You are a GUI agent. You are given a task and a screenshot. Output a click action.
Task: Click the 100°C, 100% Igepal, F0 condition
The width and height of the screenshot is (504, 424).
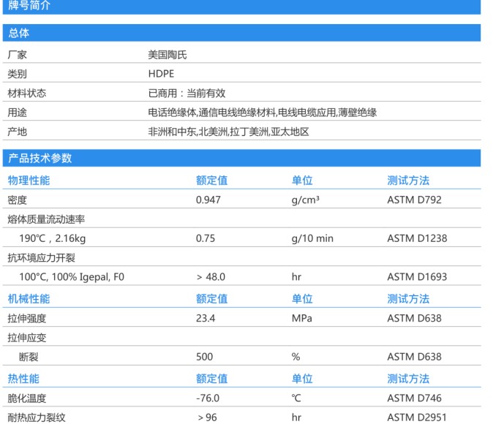pyautogui.click(x=72, y=277)
